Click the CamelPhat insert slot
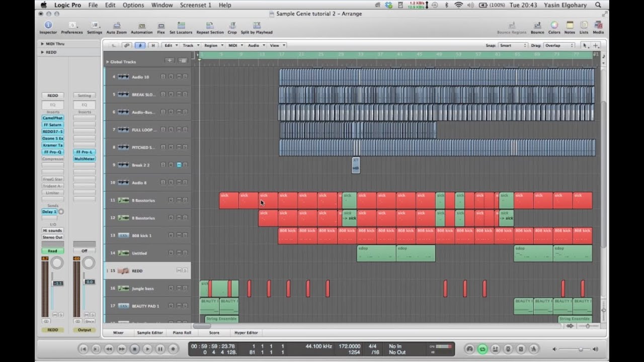Viewport: 644px width, 362px height. click(x=53, y=118)
